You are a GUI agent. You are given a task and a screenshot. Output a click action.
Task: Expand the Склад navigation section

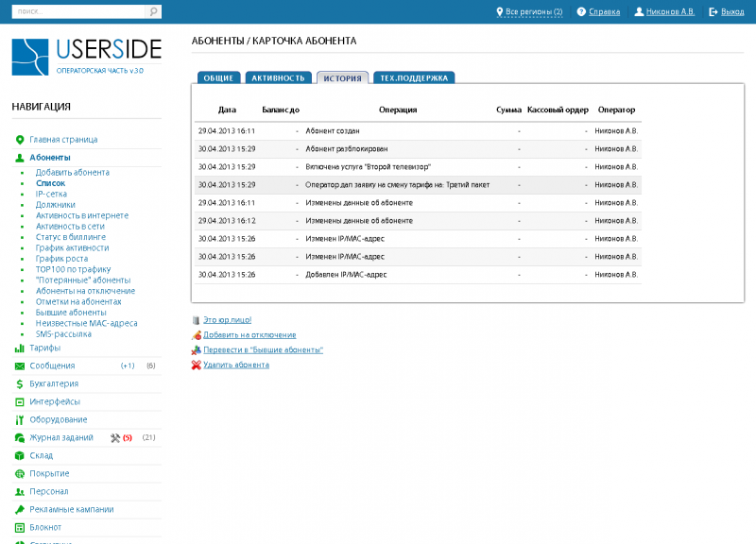41,455
